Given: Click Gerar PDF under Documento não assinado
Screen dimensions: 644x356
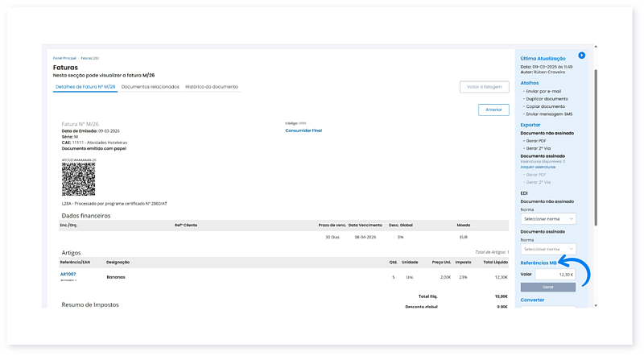Looking at the screenshot, I should pyautogui.click(x=535, y=141).
